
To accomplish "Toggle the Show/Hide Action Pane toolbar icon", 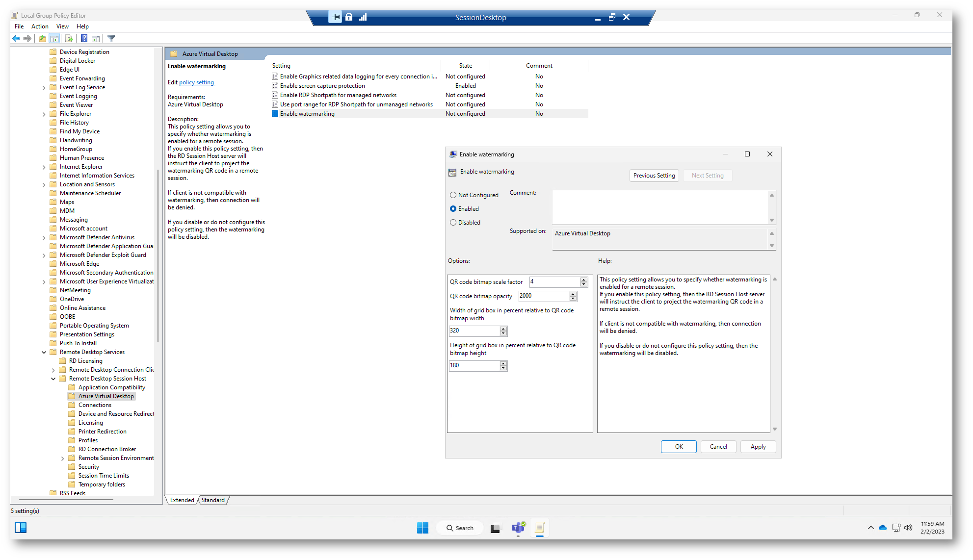I will pos(96,38).
